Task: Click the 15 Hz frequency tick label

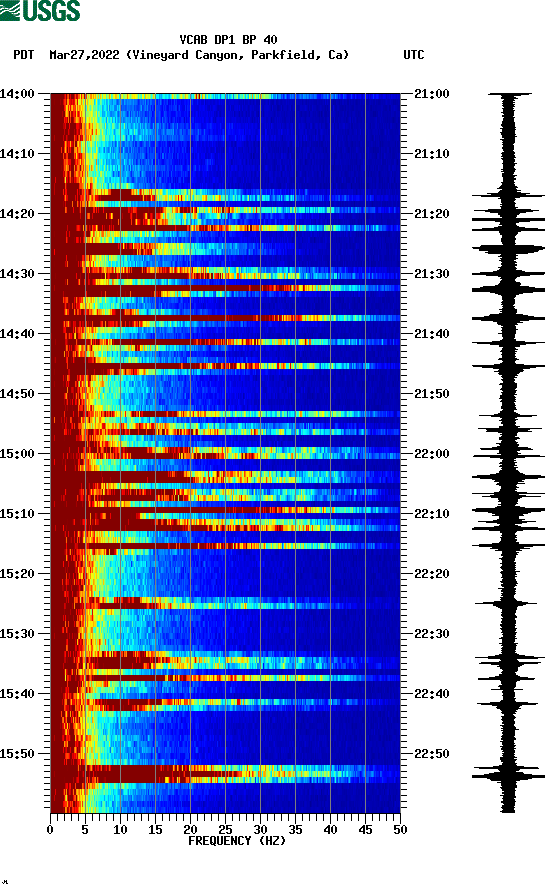Action: point(155,830)
